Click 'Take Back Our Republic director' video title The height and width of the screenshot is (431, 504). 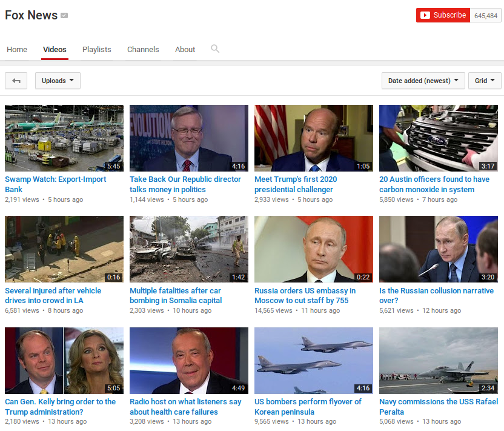point(185,184)
